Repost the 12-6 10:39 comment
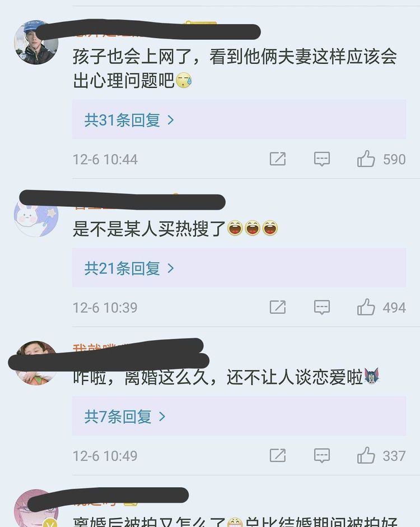This screenshot has height=527, width=420. click(x=278, y=307)
